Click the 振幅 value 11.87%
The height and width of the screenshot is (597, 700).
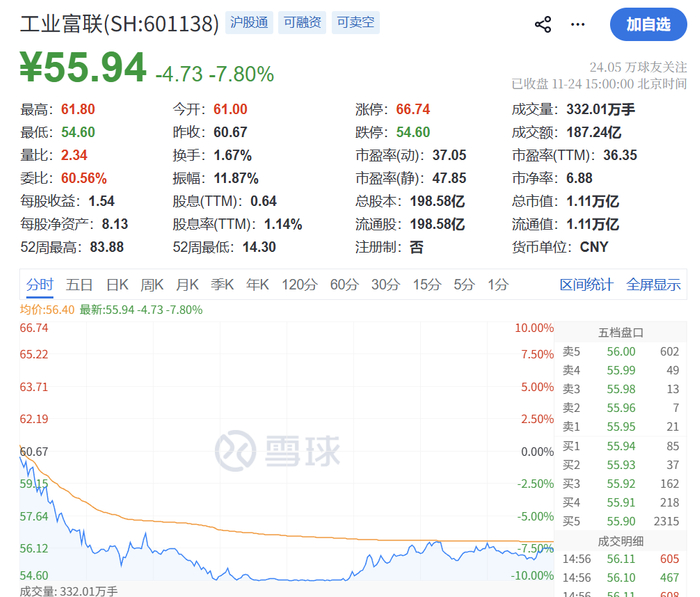[x=236, y=179]
